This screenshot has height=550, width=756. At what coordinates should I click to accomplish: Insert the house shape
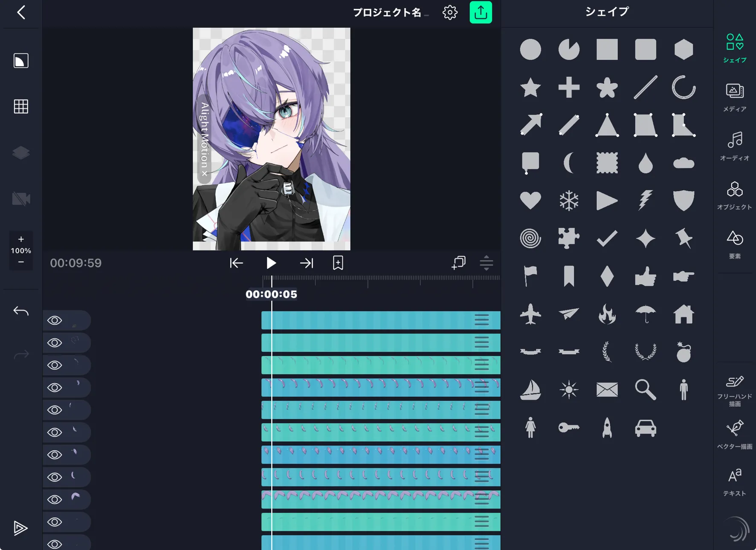point(684,314)
